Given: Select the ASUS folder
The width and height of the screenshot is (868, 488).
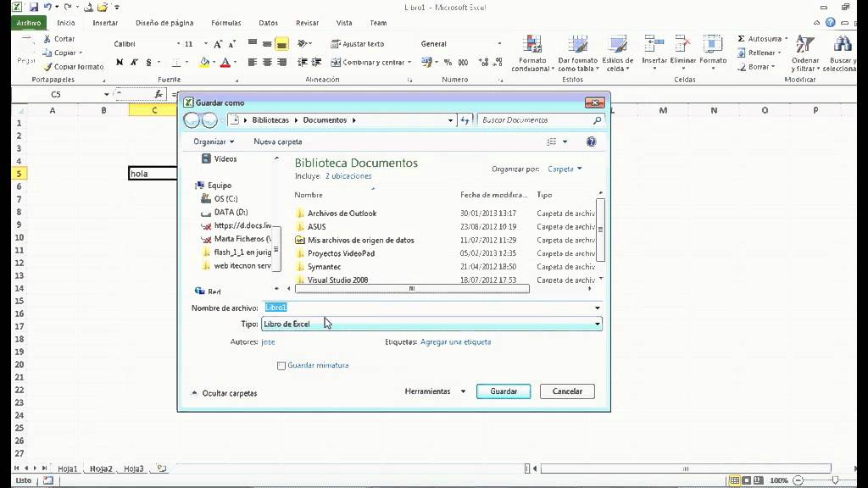Looking at the screenshot, I should 317,227.
